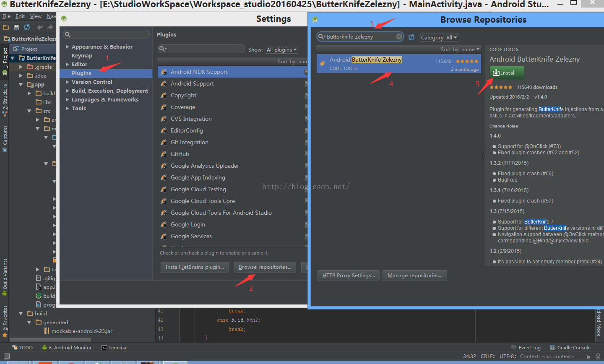The image size is (604, 364).
Task: Open the 1: Project side tab
Action: [5, 61]
